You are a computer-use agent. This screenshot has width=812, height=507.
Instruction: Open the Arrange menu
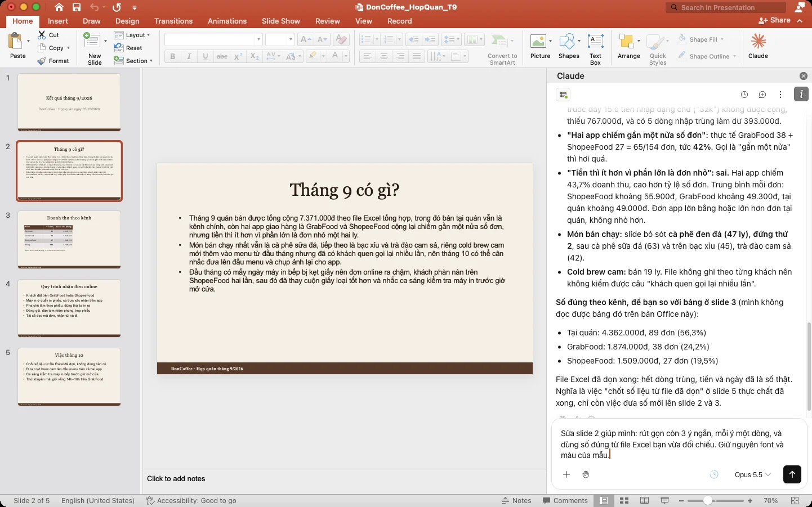pos(629,46)
